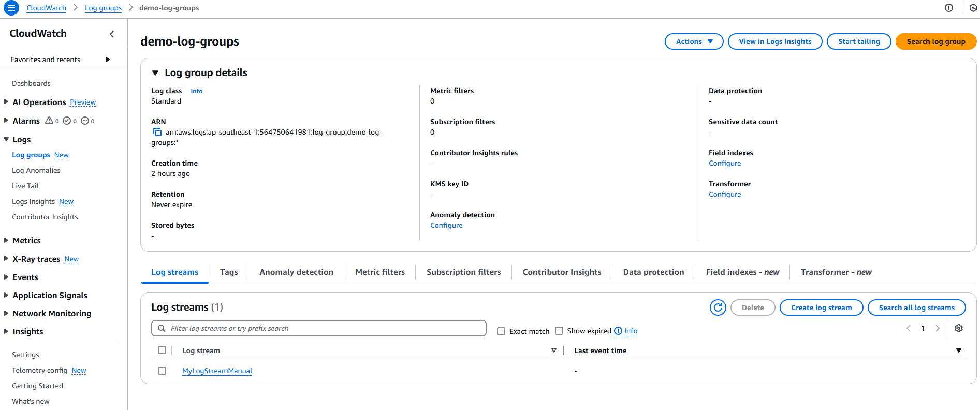Collapse the CloudWatch sidebar panel

click(x=112, y=34)
